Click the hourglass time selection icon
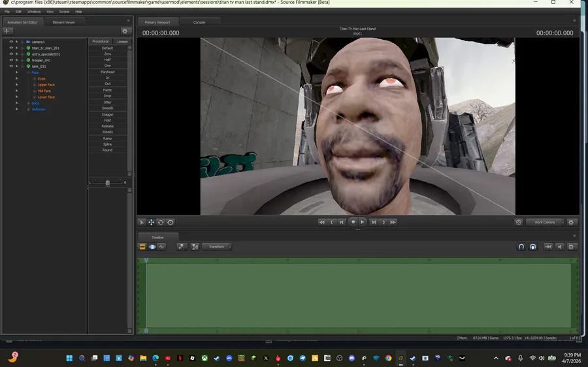588x367 pixels. [195, 247]
